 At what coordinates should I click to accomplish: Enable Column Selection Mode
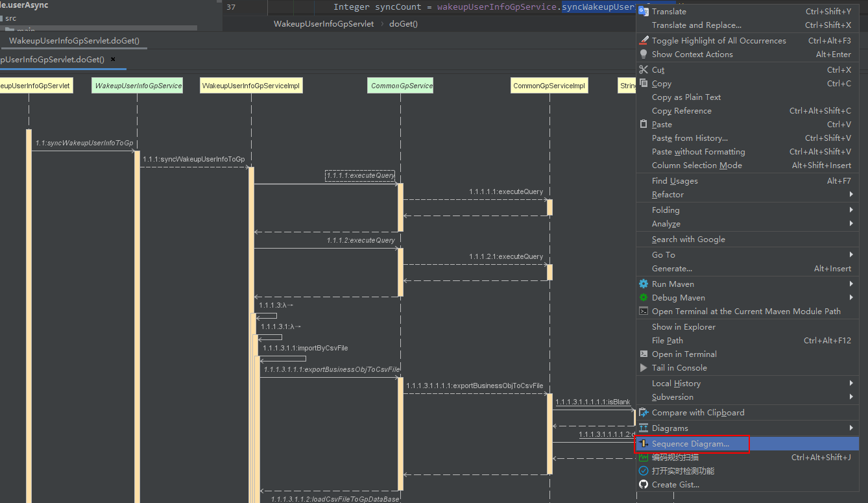click(x=697, y=165)
